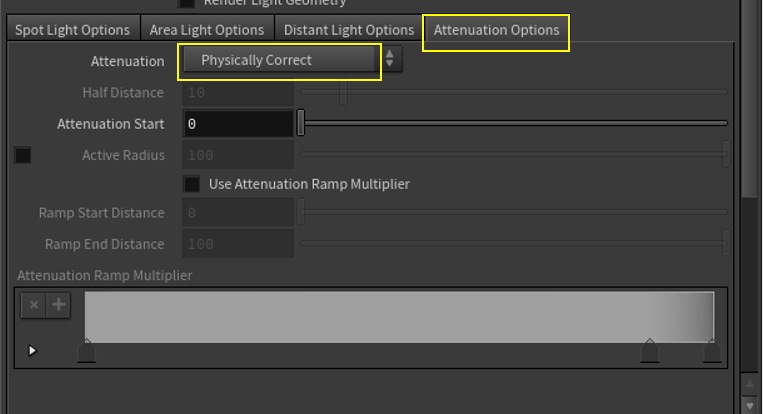Click the Attenuation Ramp Multiplier gradient bar
Viewport: 763px width, 414px height.
pyautogui.click(x=398, y=316)
